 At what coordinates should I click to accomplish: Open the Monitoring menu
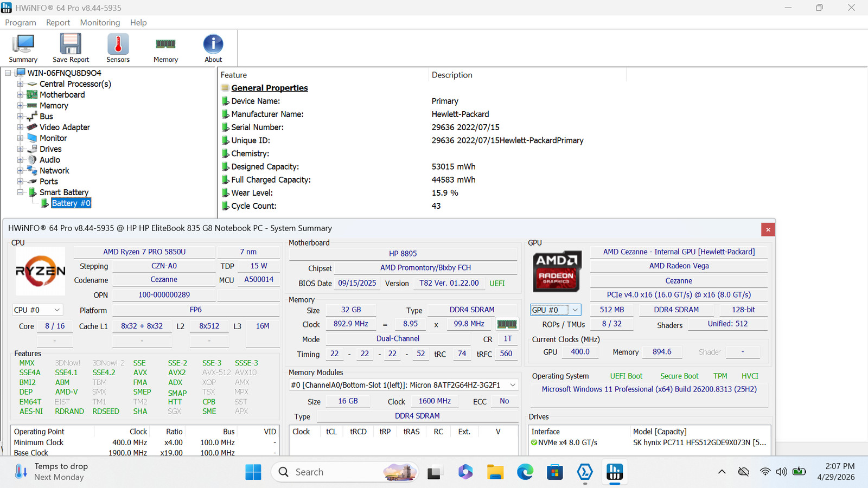pyautogui.click(x=100, y=22)
